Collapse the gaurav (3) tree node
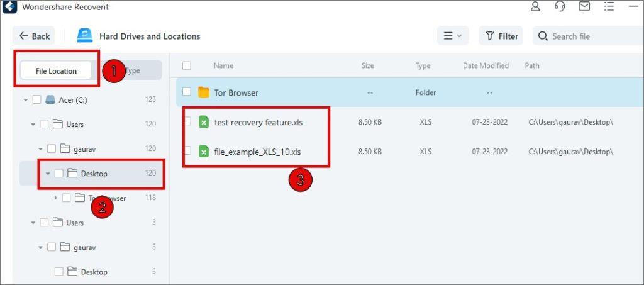The image size is (644, 285). (x=41, y=247)
